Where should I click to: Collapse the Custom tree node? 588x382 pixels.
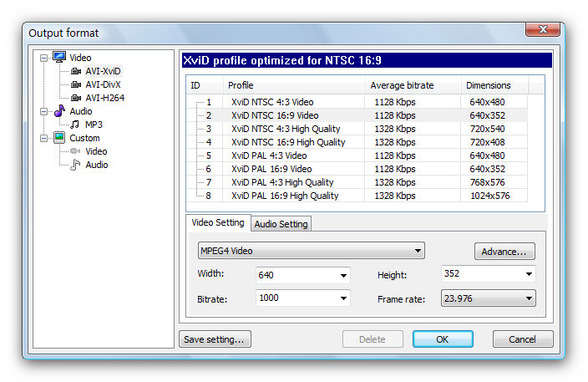pyautogui.click(x=44, y=139)
